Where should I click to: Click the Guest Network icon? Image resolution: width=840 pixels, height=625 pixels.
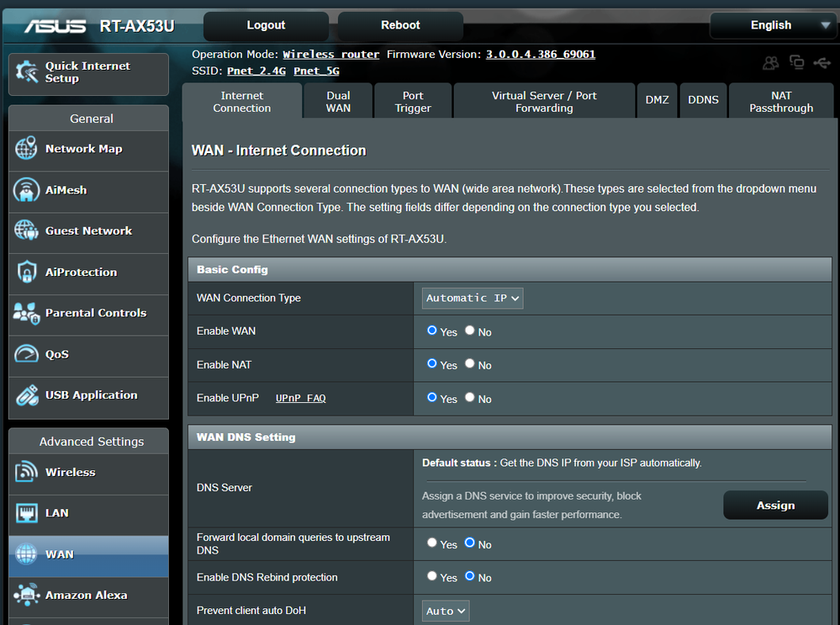pos(26,230)
